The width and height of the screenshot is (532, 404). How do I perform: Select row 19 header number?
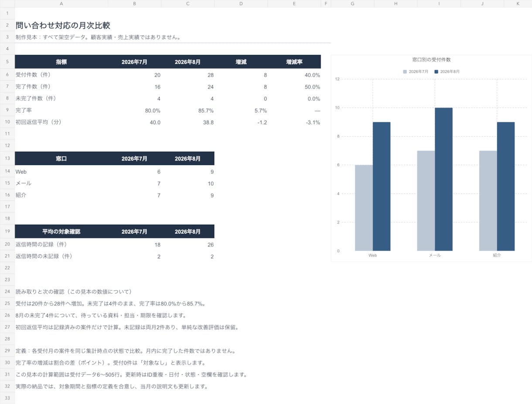pyautogui.click(x=7, y=231)
